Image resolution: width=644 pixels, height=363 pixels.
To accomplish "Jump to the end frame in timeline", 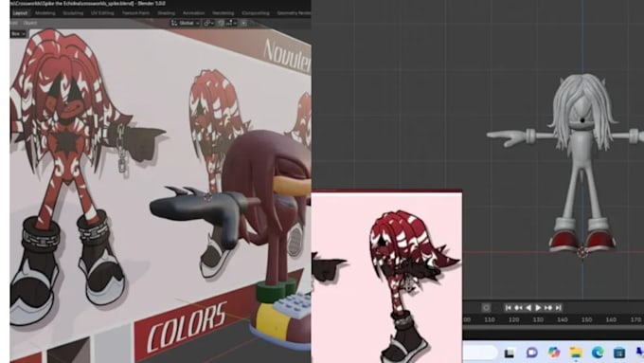I will tap(558, 307).
